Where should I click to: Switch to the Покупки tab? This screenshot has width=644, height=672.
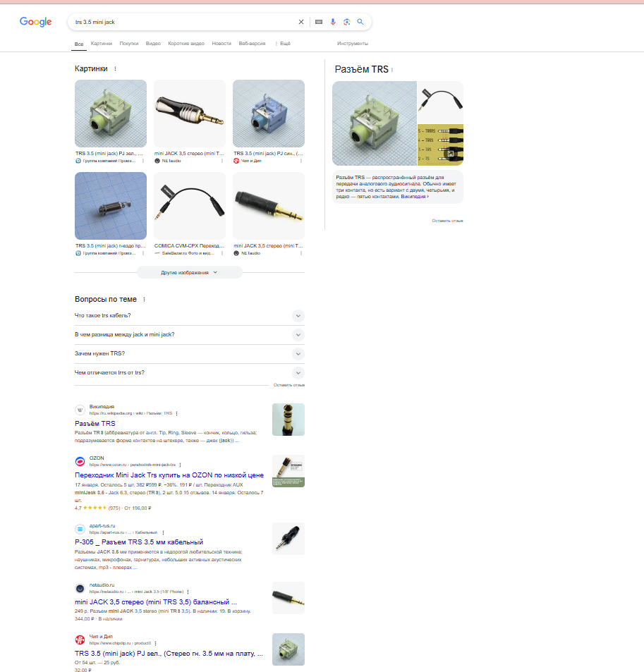click(128, 44)
